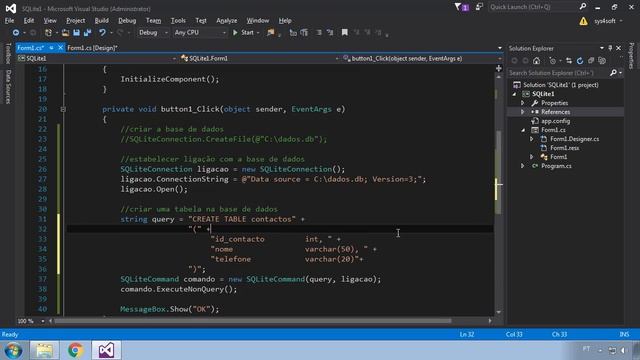The width and height of the screenshot is (640, 360).
Task: Click the New Project toolbar icon
Action: (48, 32)
